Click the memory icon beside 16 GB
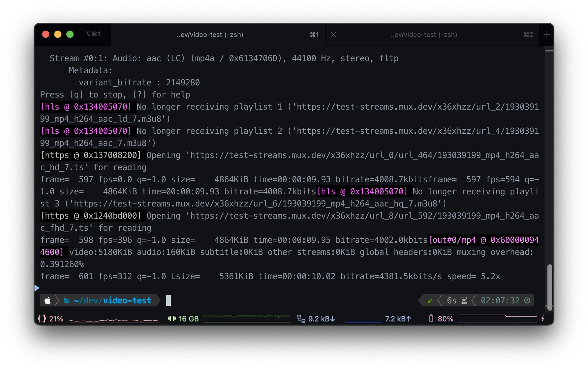This screenshot has width=588, height=370. (172, 319)
